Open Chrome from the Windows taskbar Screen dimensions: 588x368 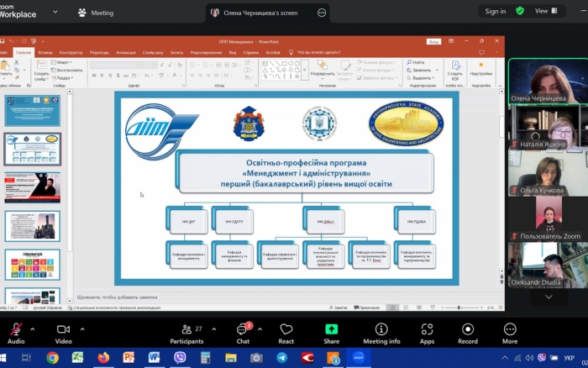click(x=52, y=358)
